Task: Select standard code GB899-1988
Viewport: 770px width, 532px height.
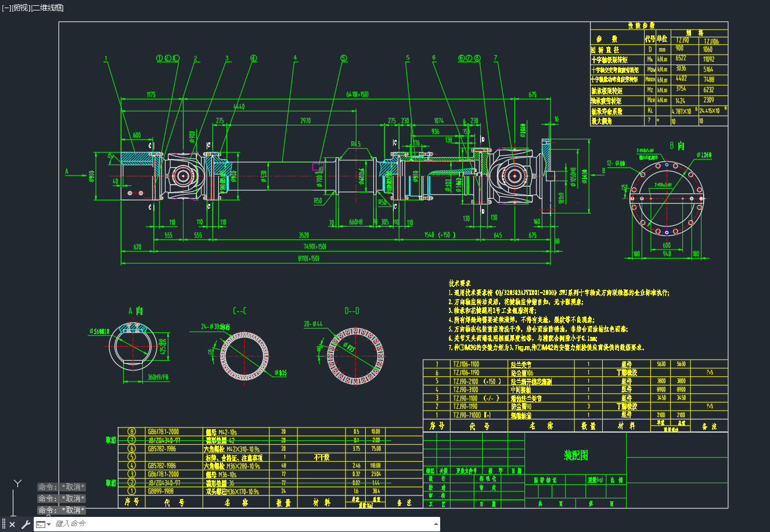Action: tap(160, 491)
